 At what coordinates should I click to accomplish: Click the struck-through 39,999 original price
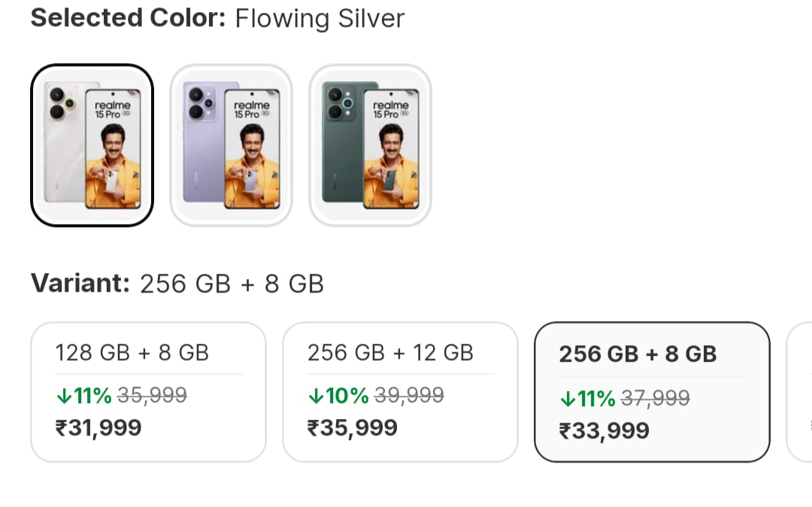pos(409,395)
